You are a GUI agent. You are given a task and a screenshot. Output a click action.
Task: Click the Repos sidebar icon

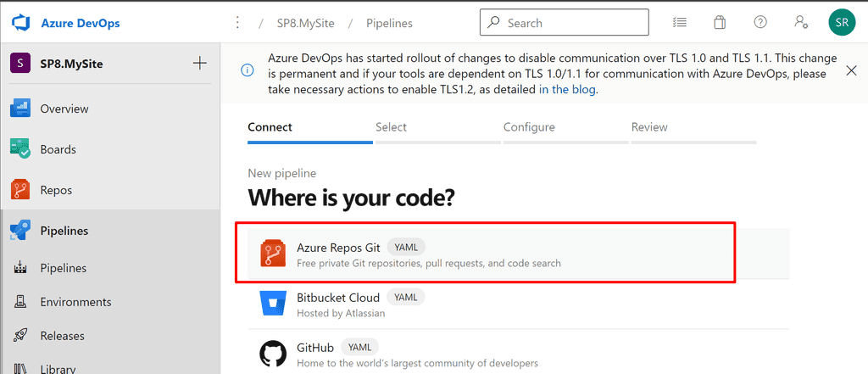point(20,190)
